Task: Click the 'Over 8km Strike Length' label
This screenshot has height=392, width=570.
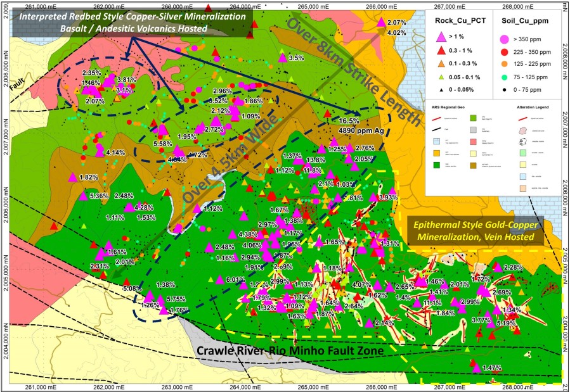Action: click(353, 72)
